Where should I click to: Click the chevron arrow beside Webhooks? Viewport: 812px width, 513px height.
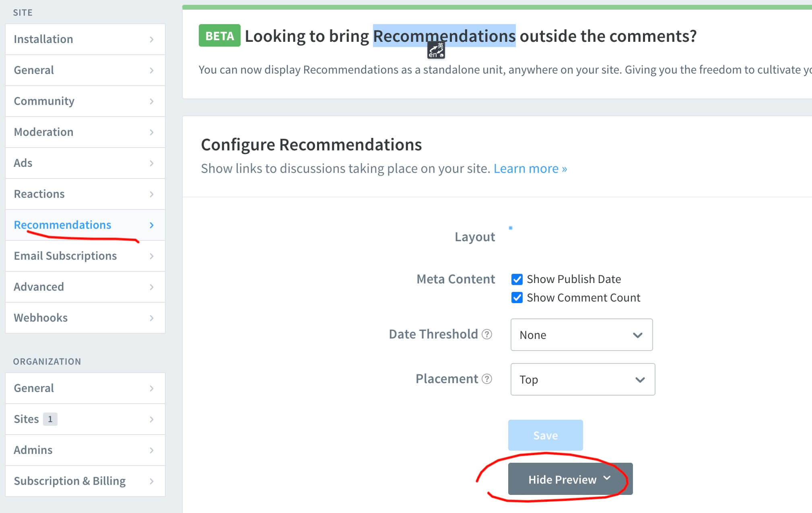pyautogui.click(x=152, y=318)
